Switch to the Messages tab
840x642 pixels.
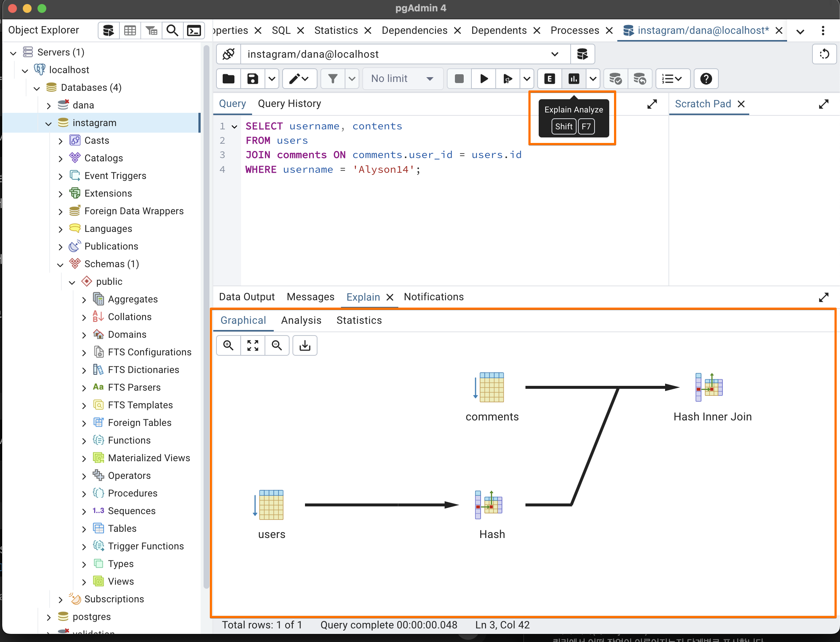pos(310,297)
